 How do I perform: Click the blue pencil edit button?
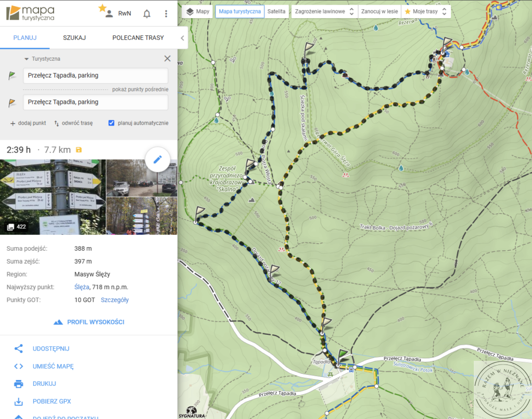point(158,159)
